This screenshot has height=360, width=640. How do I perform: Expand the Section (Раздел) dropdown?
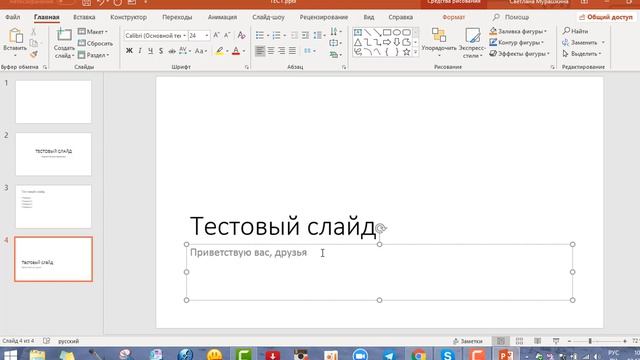point(93,55)
